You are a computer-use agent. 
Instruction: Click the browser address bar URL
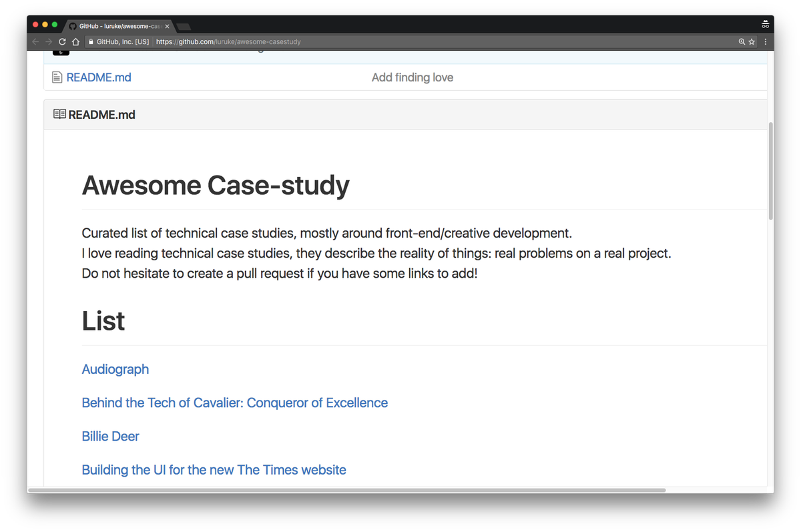(x=227, y=41)
